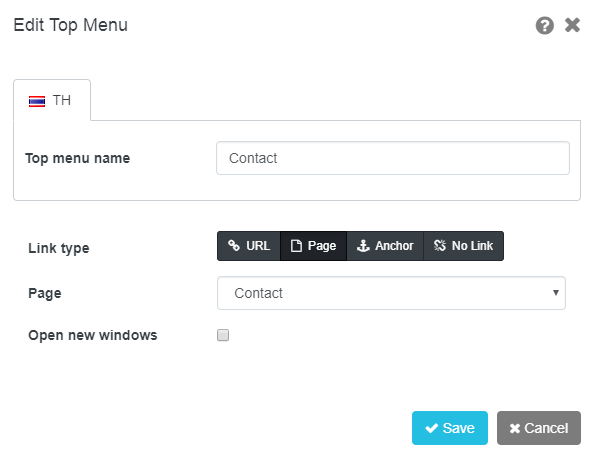Viewport: 593px width, 457px height.
Task: Choose the Page link type
Action: click(x=313, y=246)
